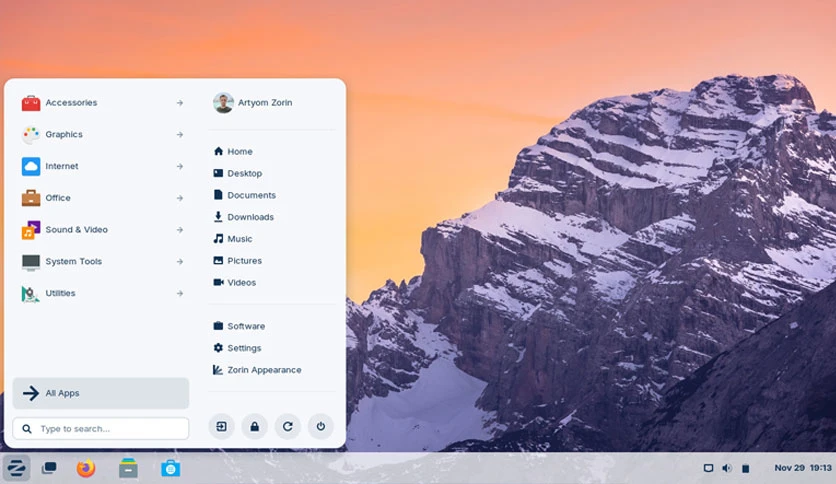Click the user avatar picture

(x=223, y=103)
